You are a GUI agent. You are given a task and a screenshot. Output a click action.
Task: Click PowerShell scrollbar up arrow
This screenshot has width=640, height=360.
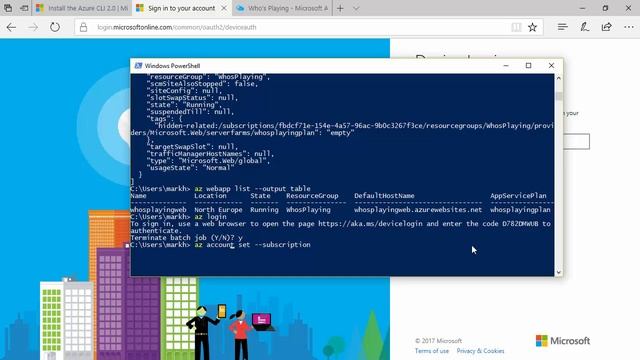559,78
